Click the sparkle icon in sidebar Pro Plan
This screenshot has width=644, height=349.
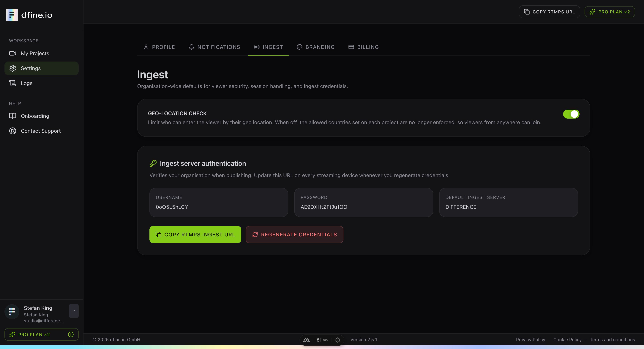pyautogui.click(x=12, y=334)
